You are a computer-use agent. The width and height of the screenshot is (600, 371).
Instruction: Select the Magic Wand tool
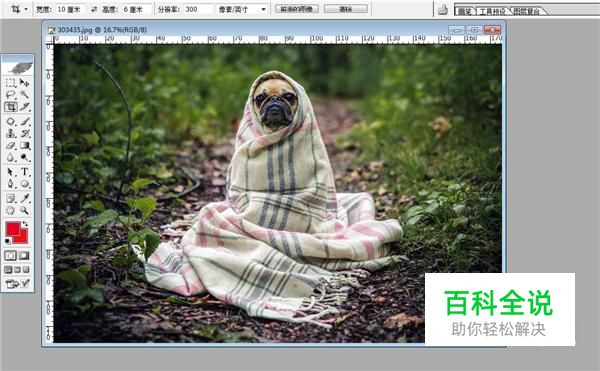coord(24,94)
